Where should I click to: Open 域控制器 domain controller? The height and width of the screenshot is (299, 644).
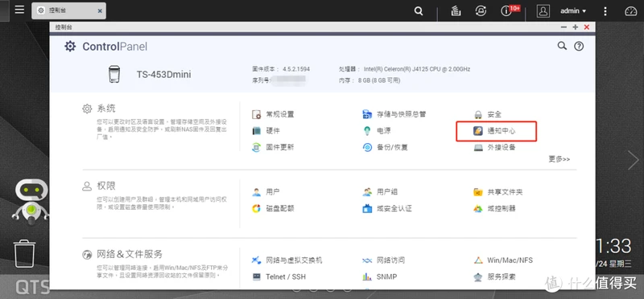(x=494, y=208)
